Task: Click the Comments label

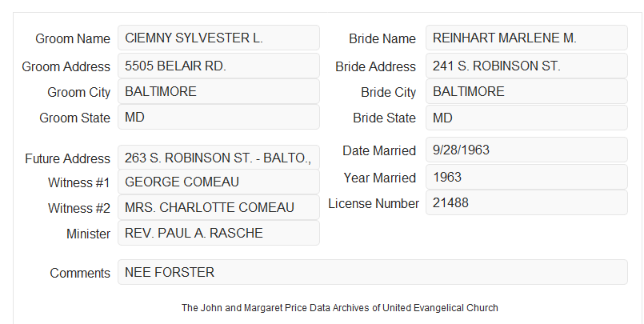Action: coord(80,273)
